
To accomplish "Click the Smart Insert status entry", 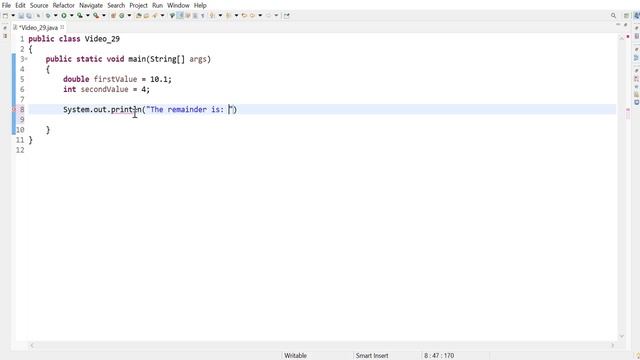I will (372, 356).
